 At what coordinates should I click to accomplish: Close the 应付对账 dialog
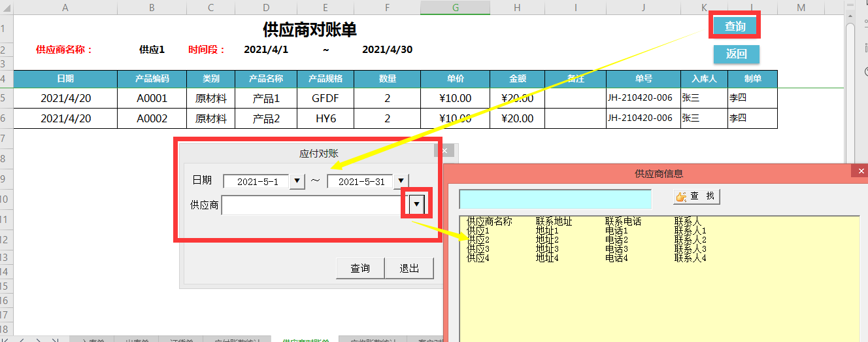click(444, 150)
